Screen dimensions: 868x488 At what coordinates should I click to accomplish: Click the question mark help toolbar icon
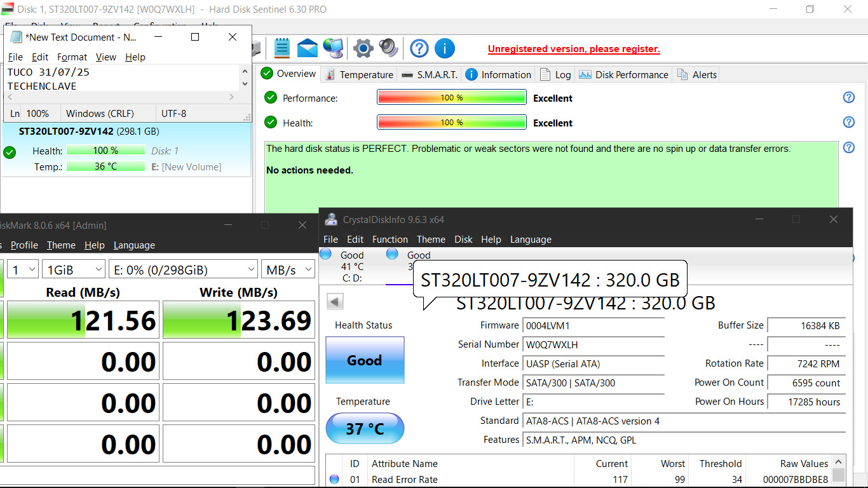(419, 48)
